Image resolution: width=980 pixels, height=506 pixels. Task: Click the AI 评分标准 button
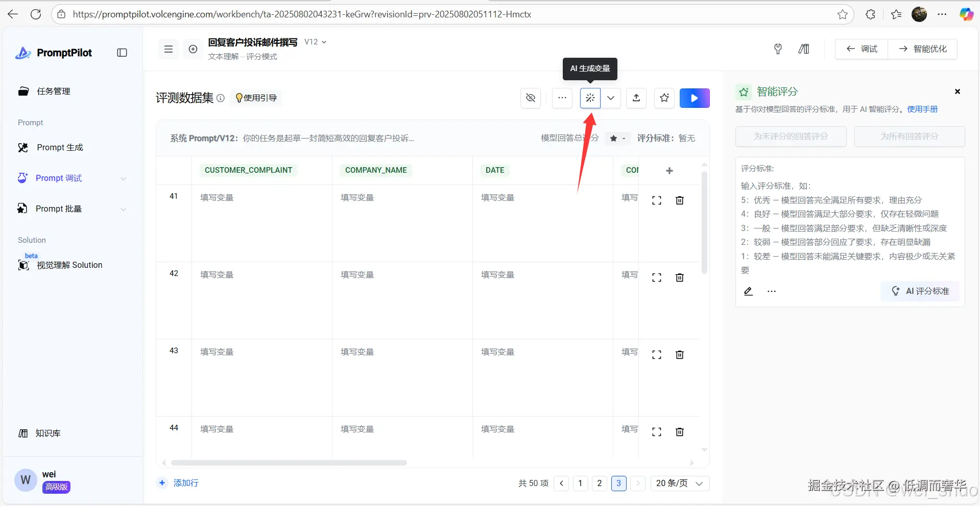click(920, 291)
